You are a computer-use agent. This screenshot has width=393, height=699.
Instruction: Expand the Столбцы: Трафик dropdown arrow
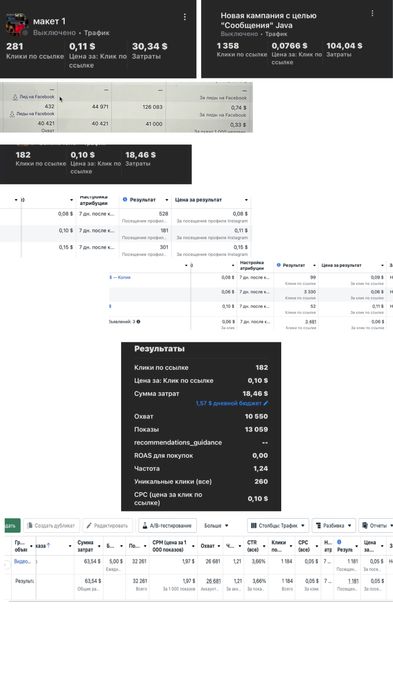tap(303, 526)
